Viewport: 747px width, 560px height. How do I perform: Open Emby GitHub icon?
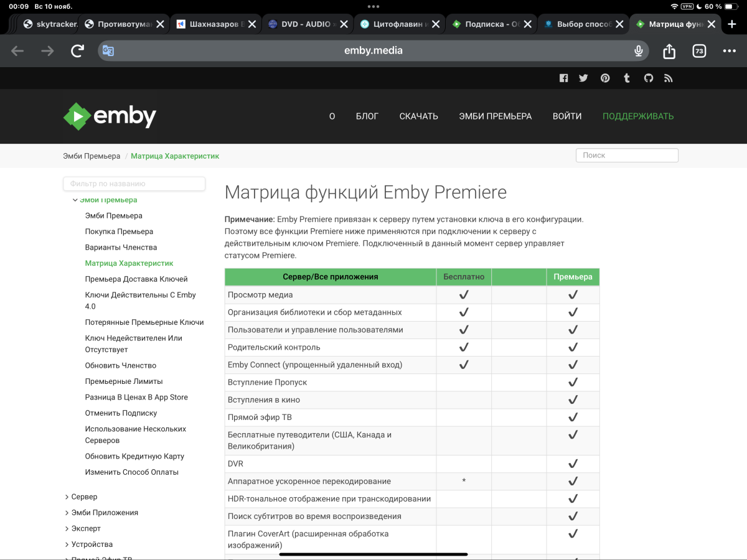coord(648,78)
